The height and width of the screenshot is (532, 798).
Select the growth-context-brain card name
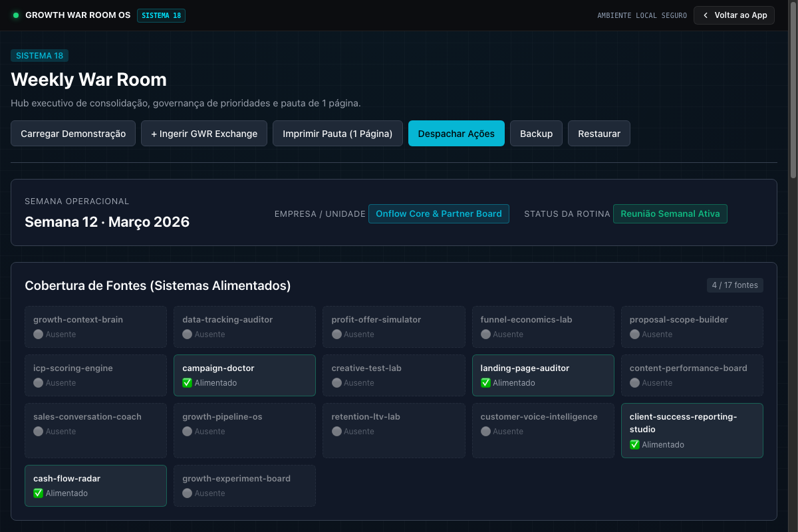pyautogui.click(x=78, y=320)
